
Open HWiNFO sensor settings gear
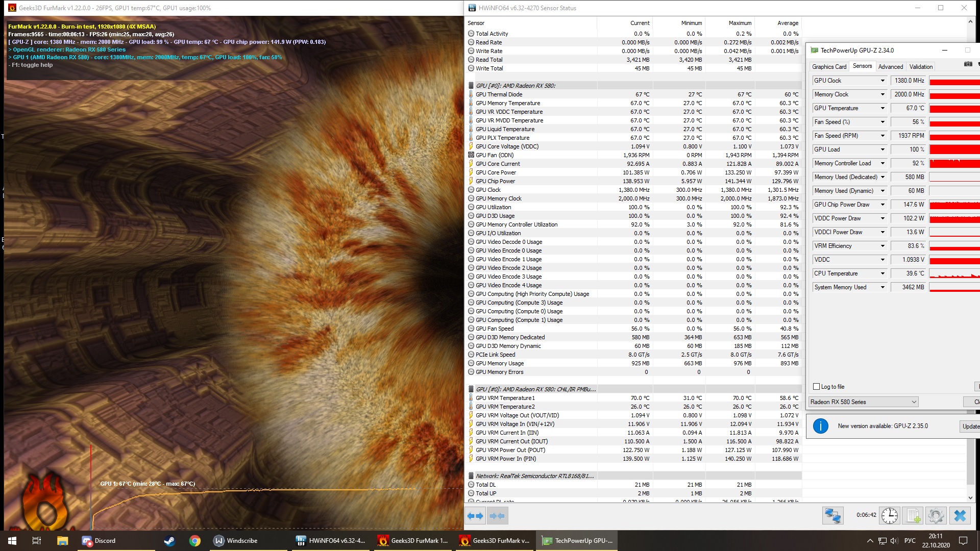coord(936,516)
